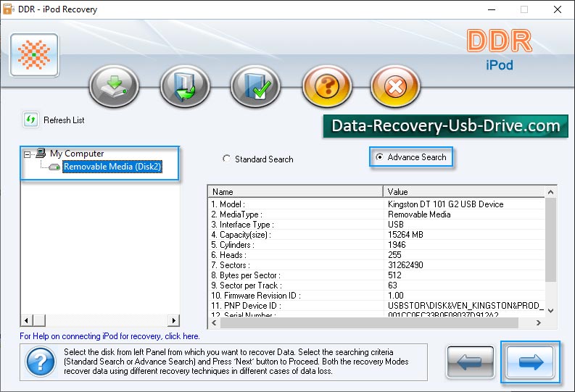This screenshot has width=575, height=392.
Task: Click the "15264 MB" value cell
Action: 405,235
